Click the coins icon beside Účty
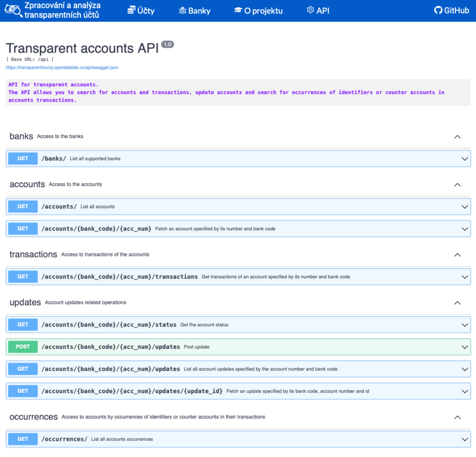The width and height of the screenshot is (476, 457). [131, 10]
